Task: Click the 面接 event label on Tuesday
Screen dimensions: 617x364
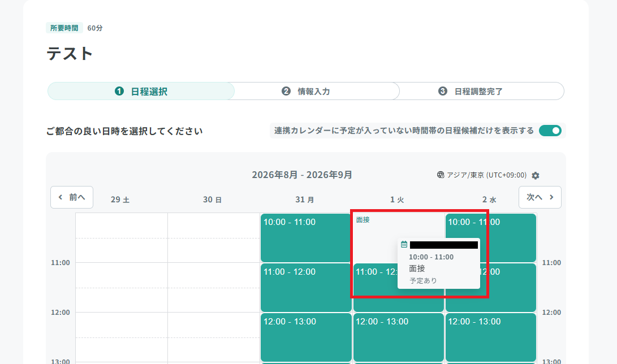Action: pos(363,220)
